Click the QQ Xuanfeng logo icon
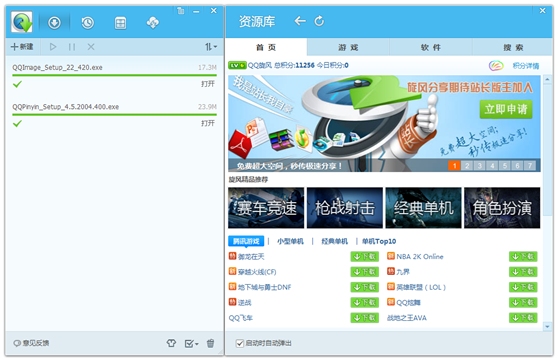The image size is (558, 360). pyautogui.click(x=22, y=22)
